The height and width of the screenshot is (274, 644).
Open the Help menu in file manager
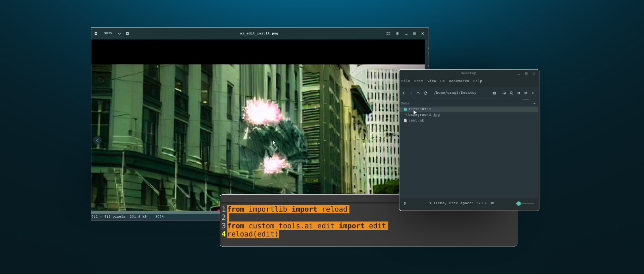(478, 81)
